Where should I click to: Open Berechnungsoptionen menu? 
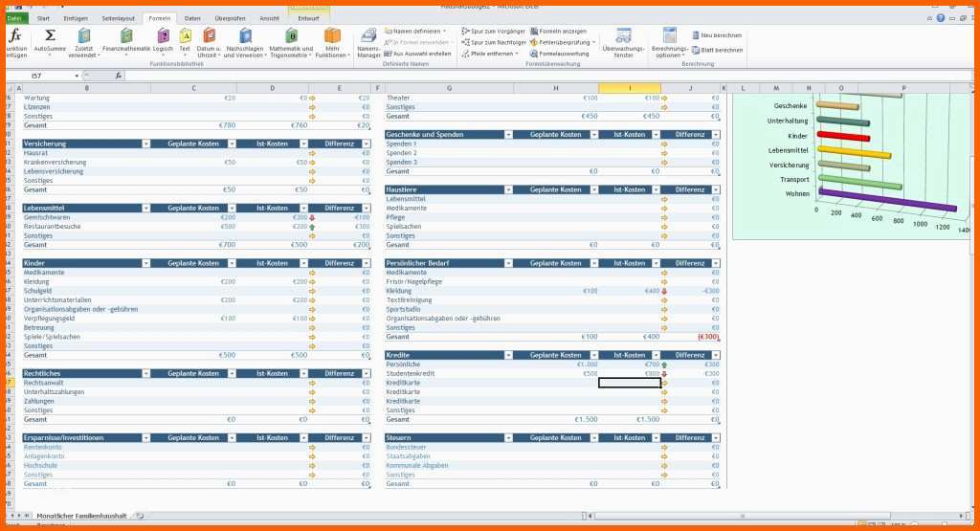(x=669, y=42)
